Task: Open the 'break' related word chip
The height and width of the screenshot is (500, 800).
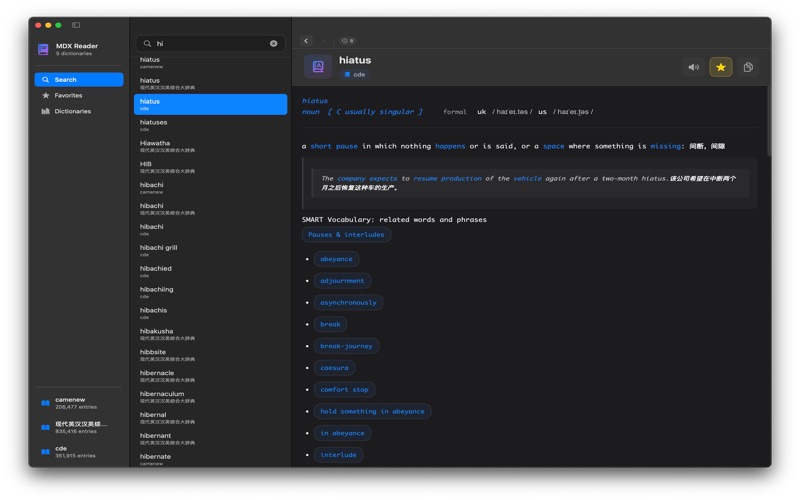Action: coord(331,324)
